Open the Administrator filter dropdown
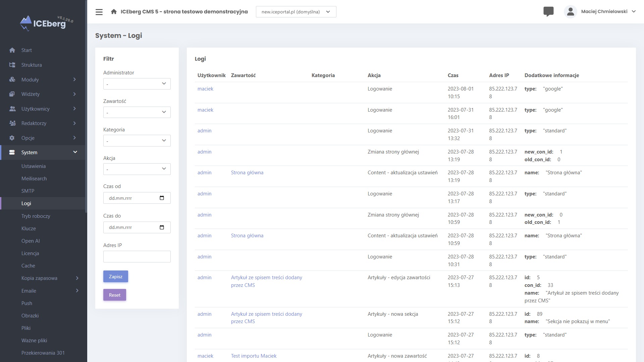This screenshot has height=362, width=644. click(137, 84)
